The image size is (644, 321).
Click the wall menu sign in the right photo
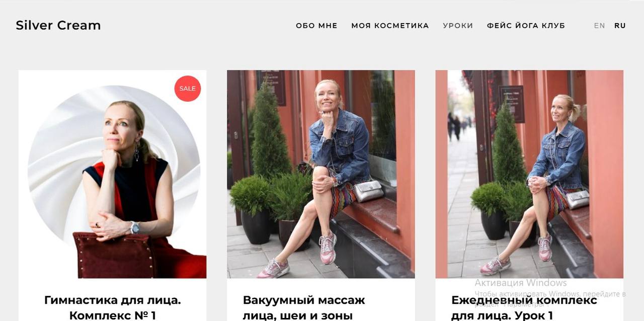[x=512, y=104]
